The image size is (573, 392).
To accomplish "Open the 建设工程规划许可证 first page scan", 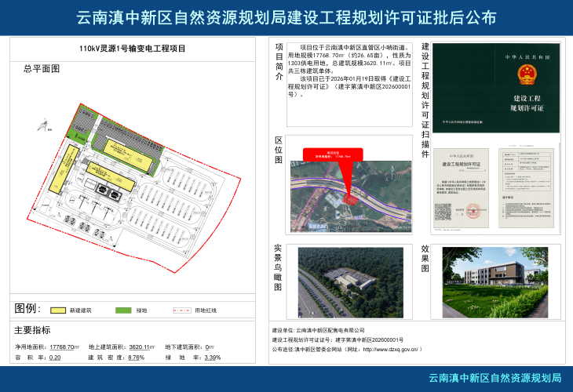I will [462, 188].
